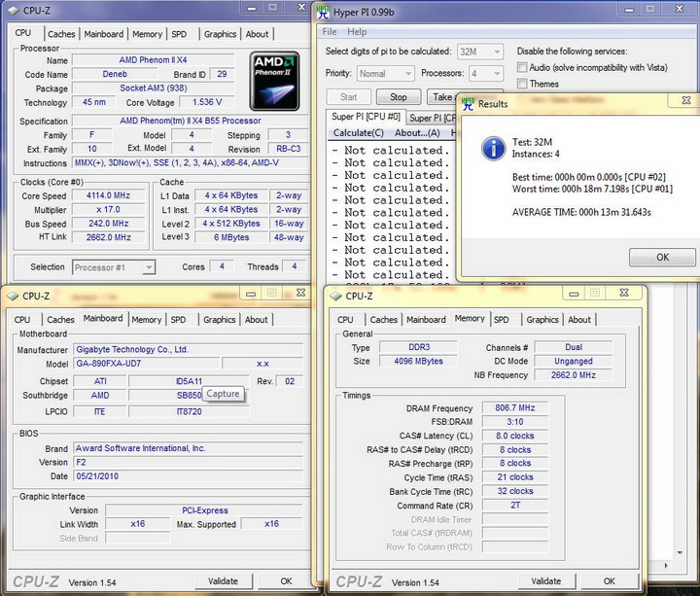Switch to SPD tab in top CPU-Z window
700x596 pixels.
tap(179, 34)
